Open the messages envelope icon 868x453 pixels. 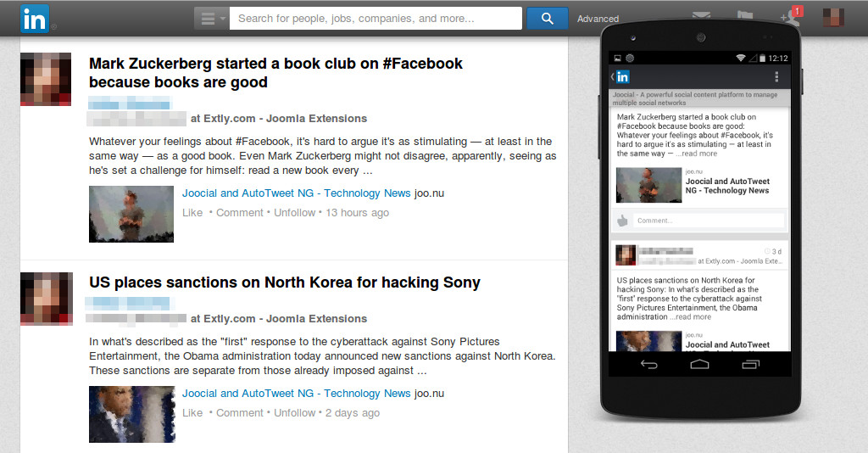(701, 15)
